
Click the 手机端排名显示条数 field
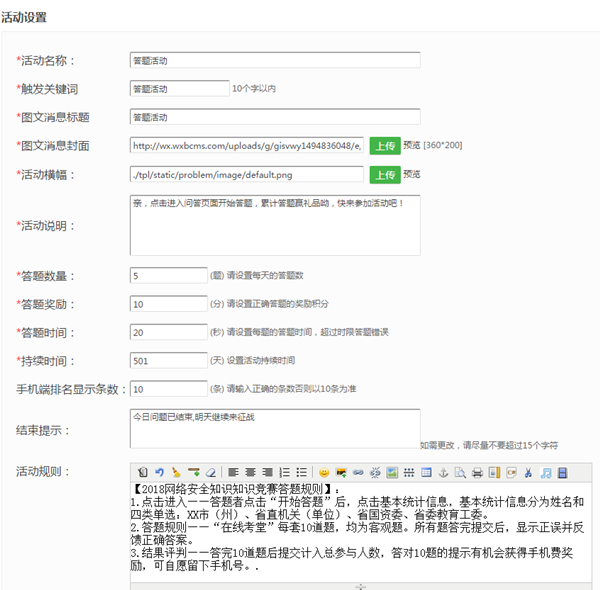(169, 389)
